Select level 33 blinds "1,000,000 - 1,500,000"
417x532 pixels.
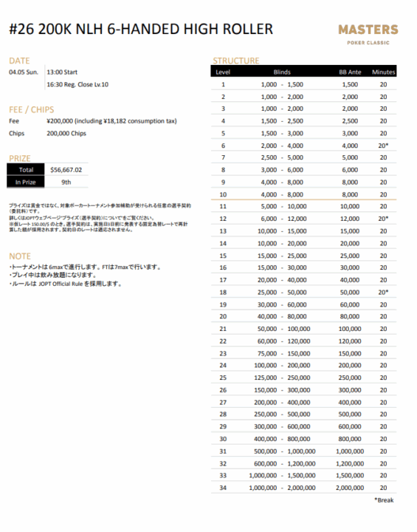pos(282,475)
